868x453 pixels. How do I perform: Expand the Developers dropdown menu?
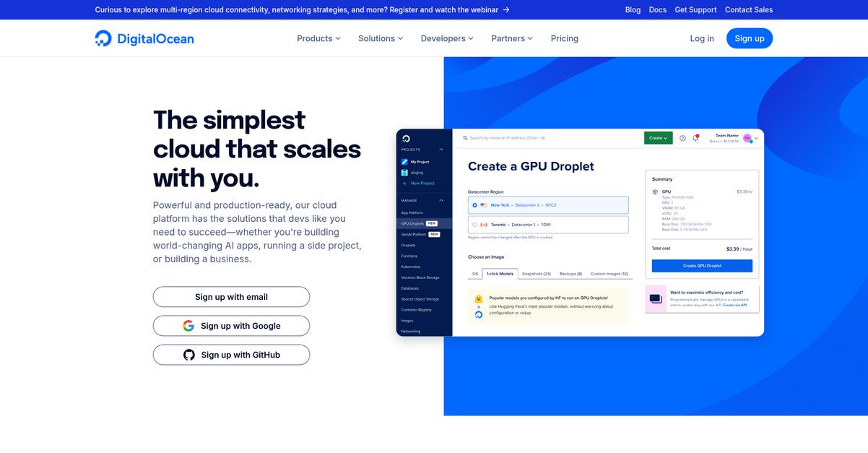point(447,38)
